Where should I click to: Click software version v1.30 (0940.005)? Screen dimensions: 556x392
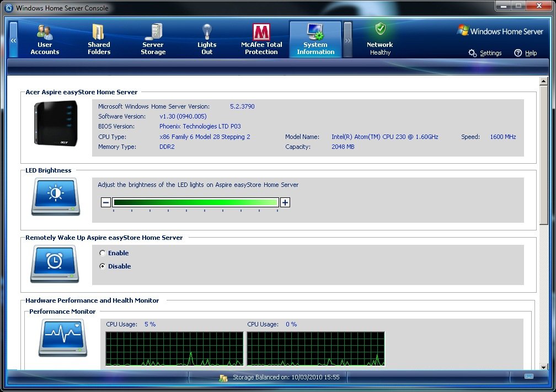pos(183,116)
